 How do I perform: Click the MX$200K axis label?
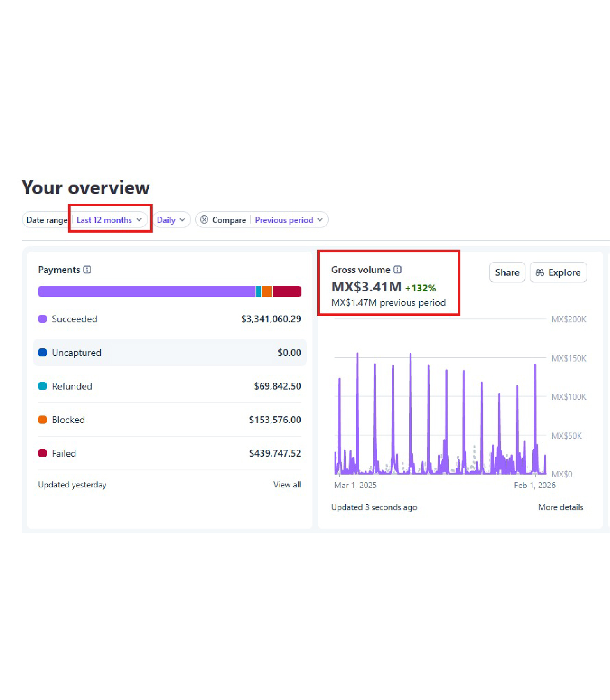point(569,319)
